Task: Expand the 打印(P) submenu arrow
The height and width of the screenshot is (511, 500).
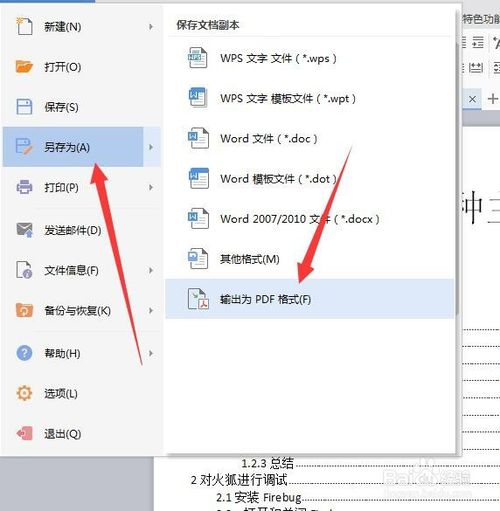Action: tap(151, 187)
